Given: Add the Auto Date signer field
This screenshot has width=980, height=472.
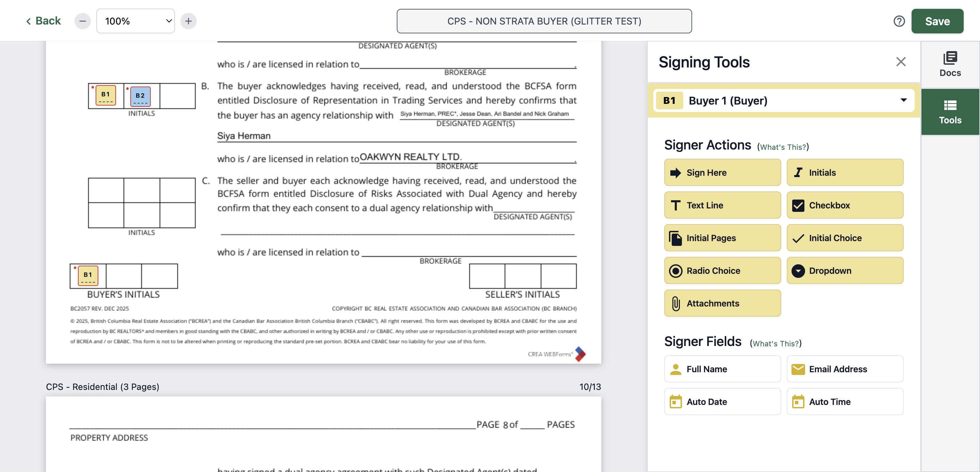Looking at the screenshot, I should coord(722,402).
